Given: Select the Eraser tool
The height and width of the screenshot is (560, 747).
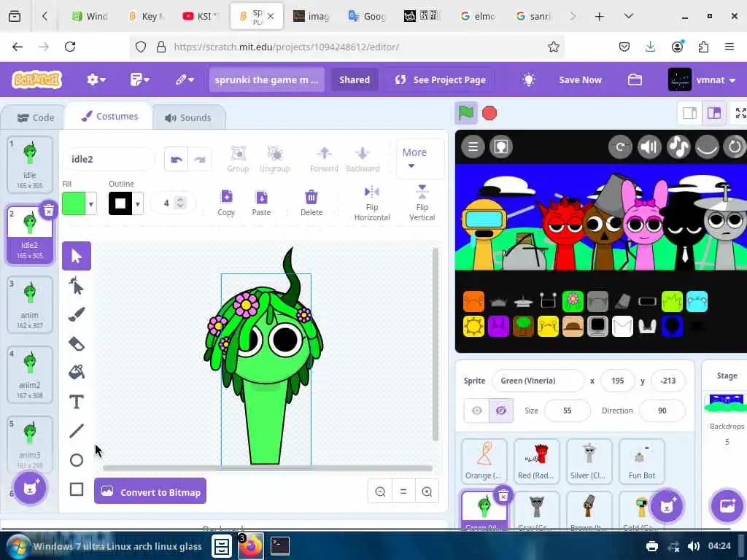Looking at the screenshot, I should [x=76, y=343].
